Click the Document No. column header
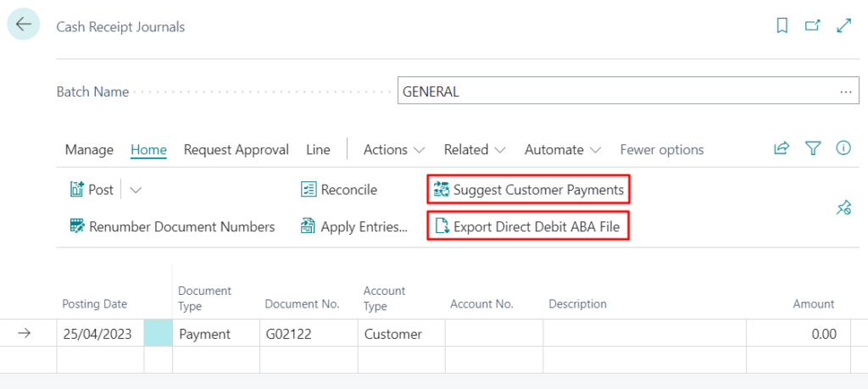868x389 pixels. click(x=303, y=303)
